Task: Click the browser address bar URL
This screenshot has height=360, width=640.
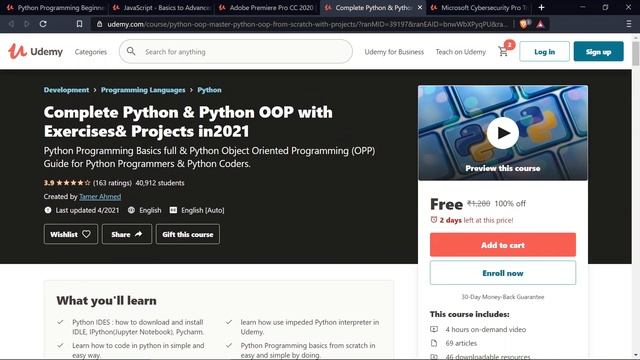Action: coord(306,24)
